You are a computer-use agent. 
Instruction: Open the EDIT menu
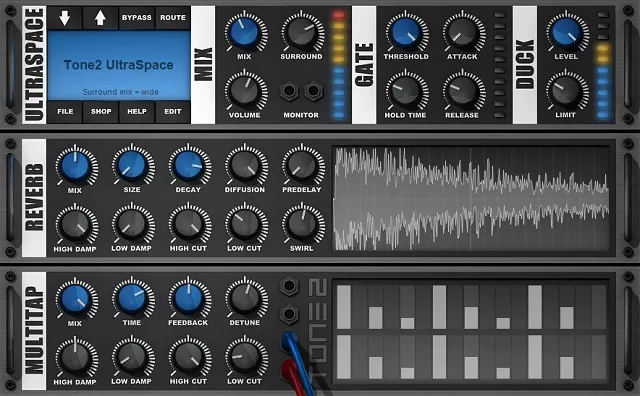point(173,111)
